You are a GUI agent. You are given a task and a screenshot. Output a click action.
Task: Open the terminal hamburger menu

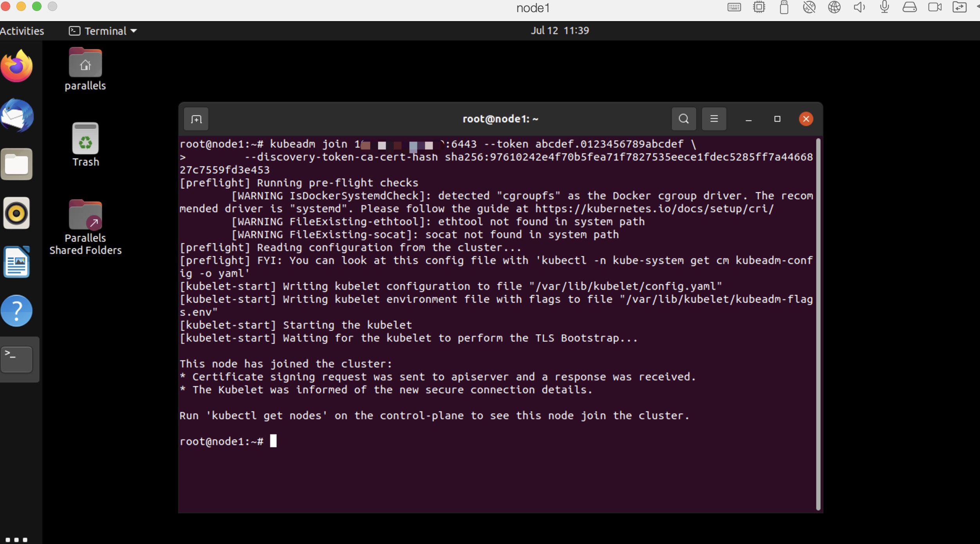[x=714, y=119]
